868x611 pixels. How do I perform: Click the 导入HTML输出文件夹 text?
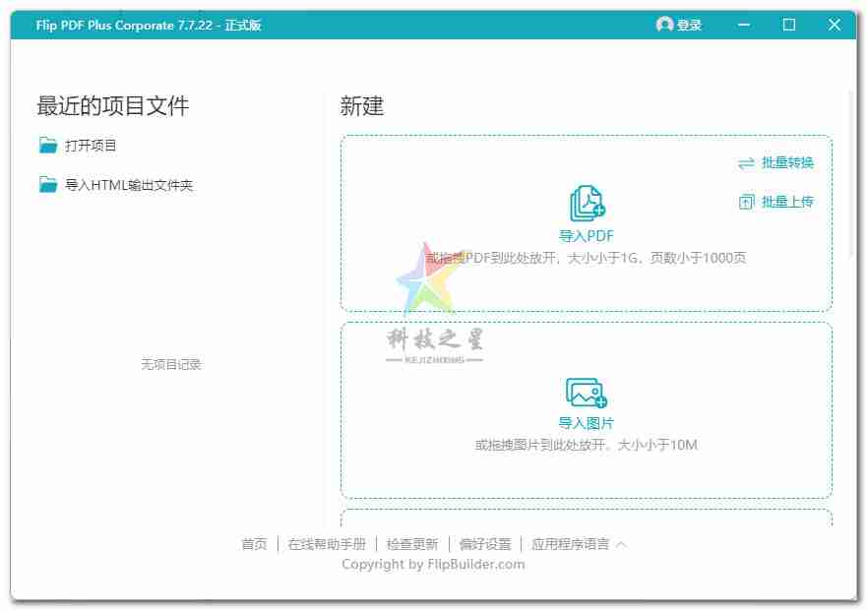point(129,185)
